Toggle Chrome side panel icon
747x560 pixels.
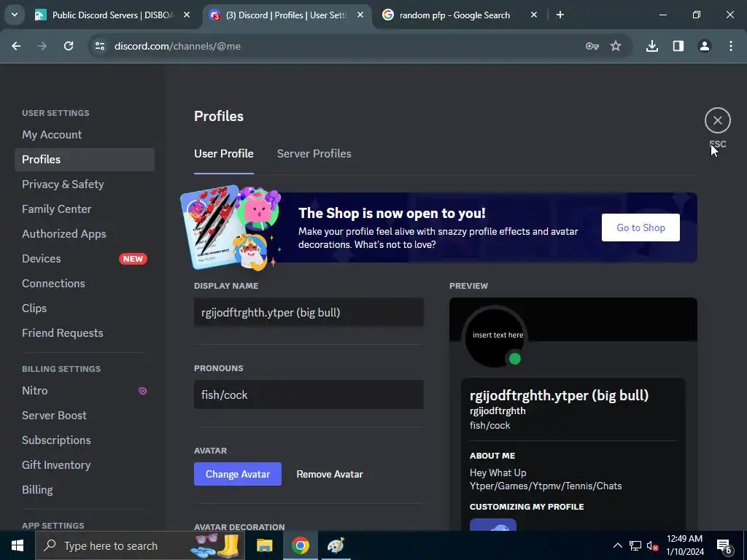[678, 46]
